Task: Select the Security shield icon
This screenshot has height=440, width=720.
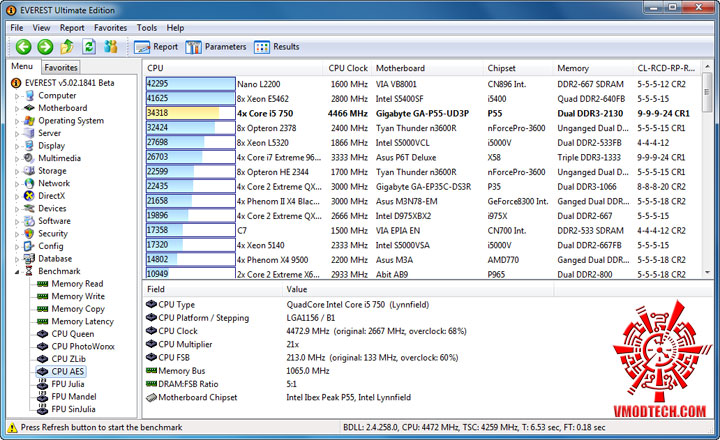Action: [x=29, y=233]
